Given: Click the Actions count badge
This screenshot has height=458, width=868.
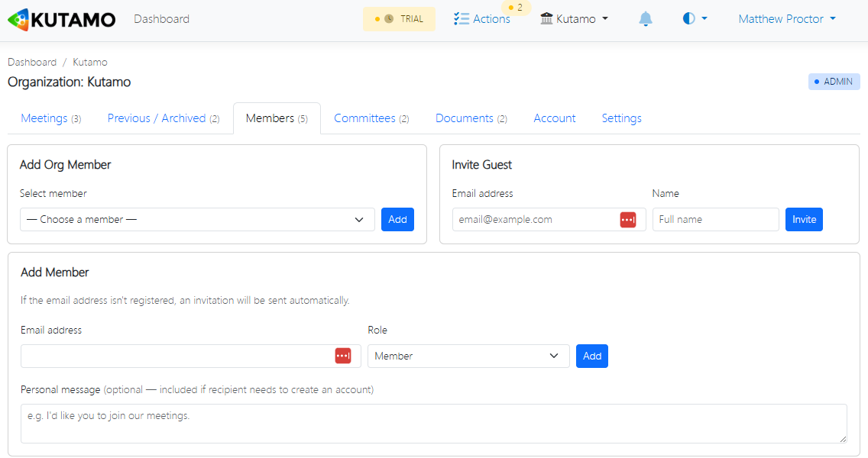Looking at the screenshot, I should pyautogui.click(x=516, y=8).
